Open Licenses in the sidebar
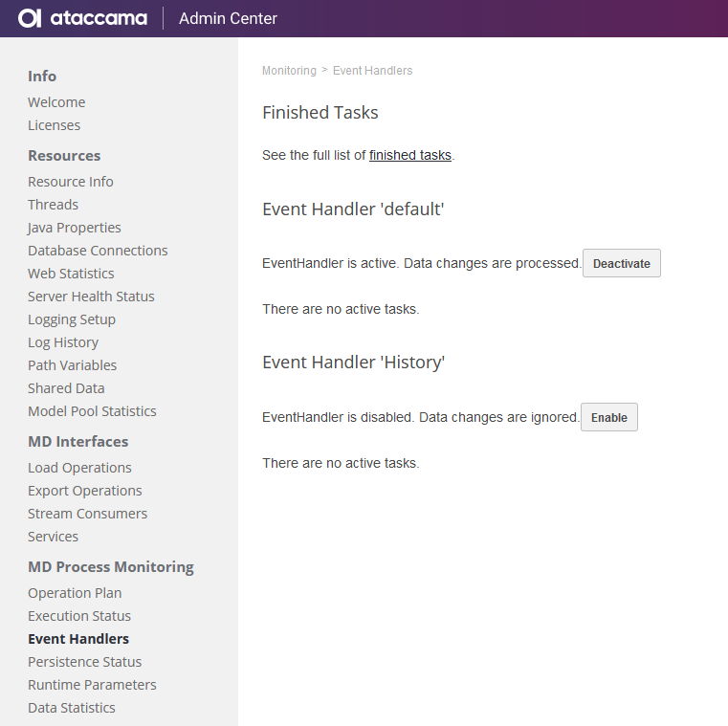The image size is (728, 726). (x=54, y=125)
